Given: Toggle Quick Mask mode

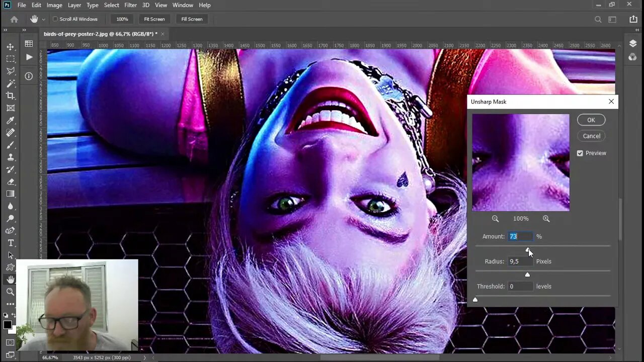Looking at the screenshot, I should coord(11,343).
